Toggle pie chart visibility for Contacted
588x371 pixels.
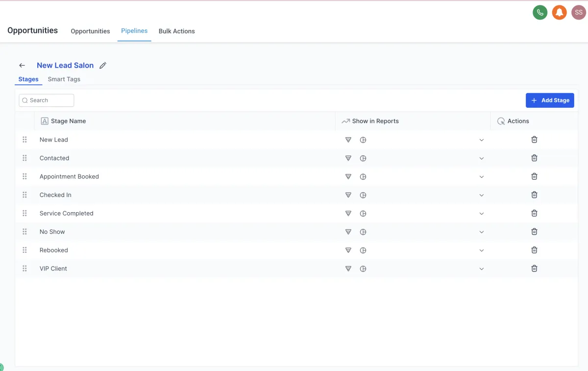pyautogui.click(x=363, y=158)
